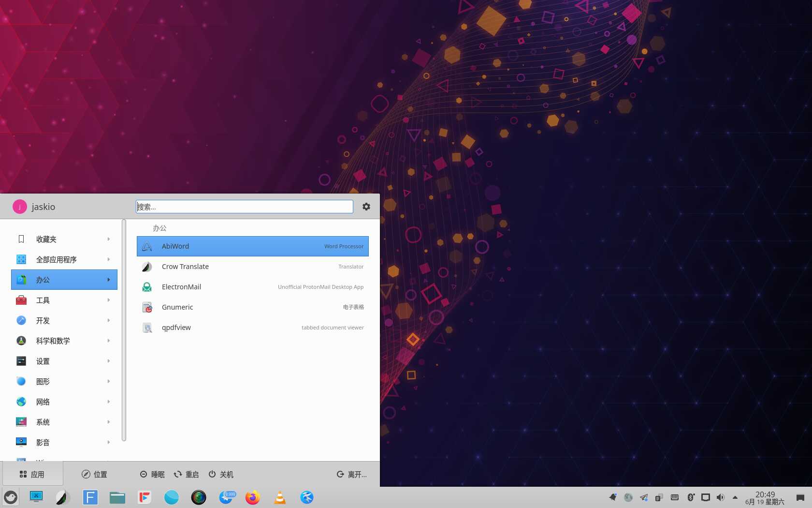Image resolution: width=812 pixels, height=508 pixels.
Task: Expand the 开发 development category
Action: click(64, 320)
